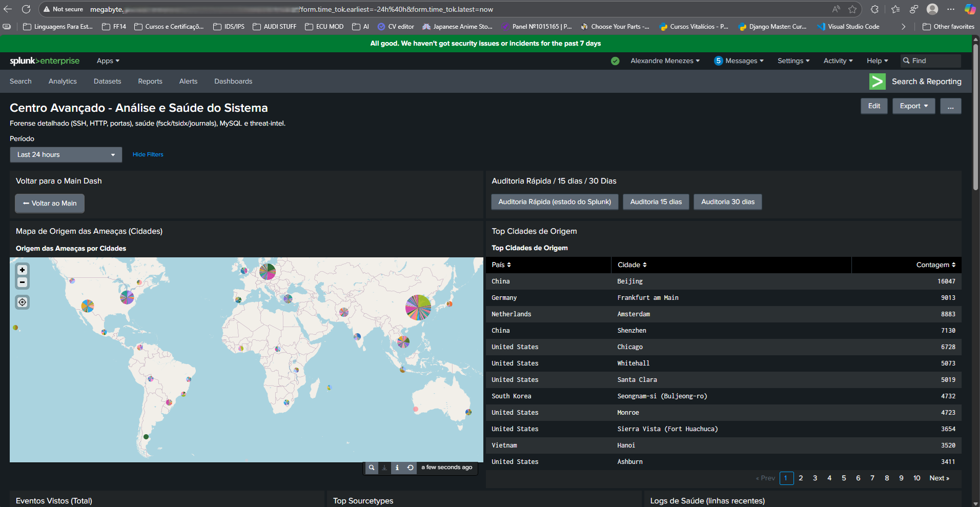Open the map panel in search
Viewport: 980px width, 507px height.
pos(372,468)
